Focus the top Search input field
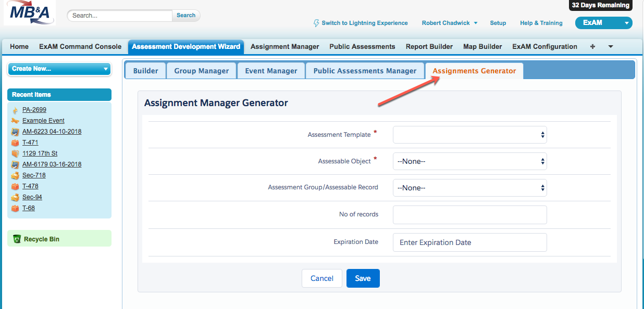This screenshot has width=644, height=309. point(120,16)
